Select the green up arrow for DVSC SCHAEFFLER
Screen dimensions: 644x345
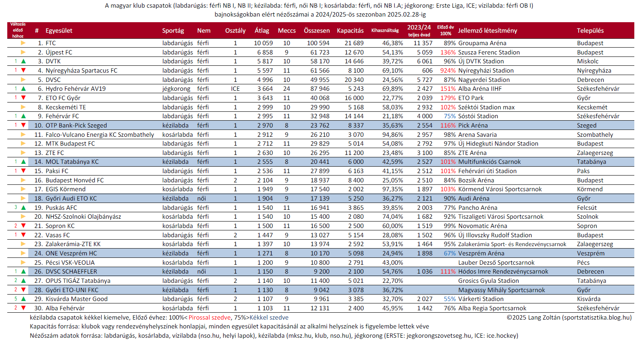[23, 272]
